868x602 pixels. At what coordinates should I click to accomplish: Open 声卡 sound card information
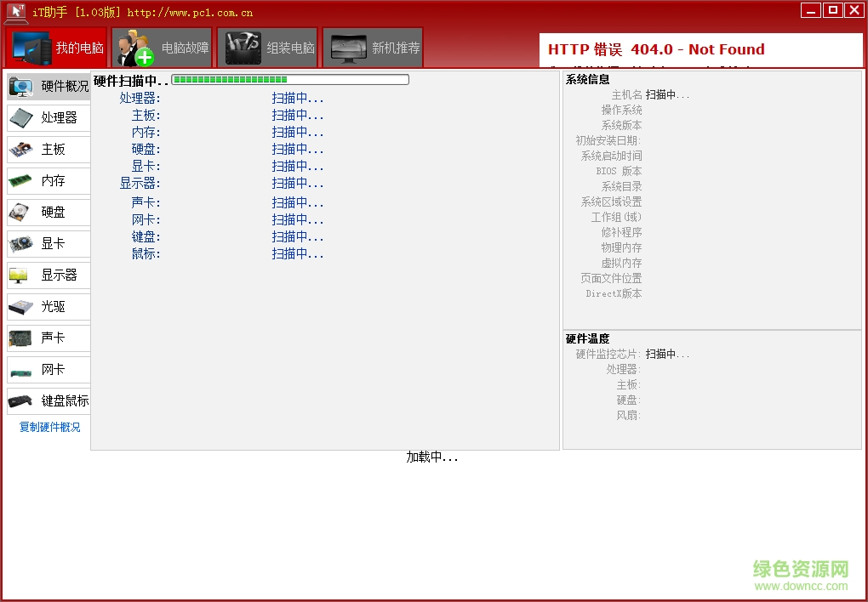(x=53, y=338)
